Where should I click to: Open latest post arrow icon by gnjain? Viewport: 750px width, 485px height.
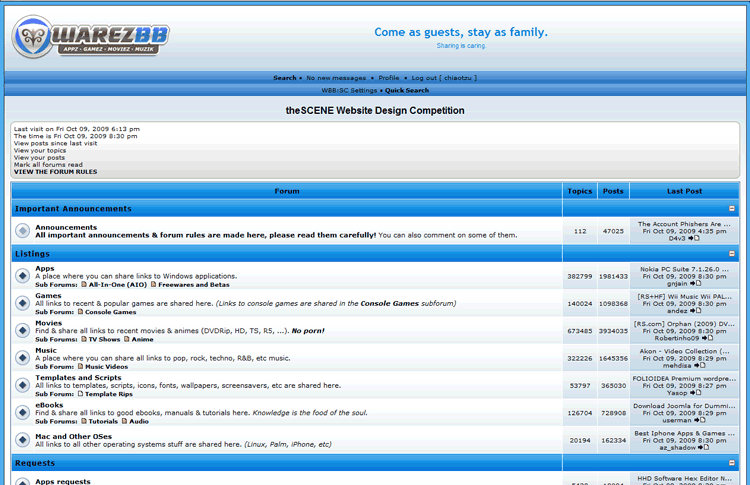tap(696, 284)
